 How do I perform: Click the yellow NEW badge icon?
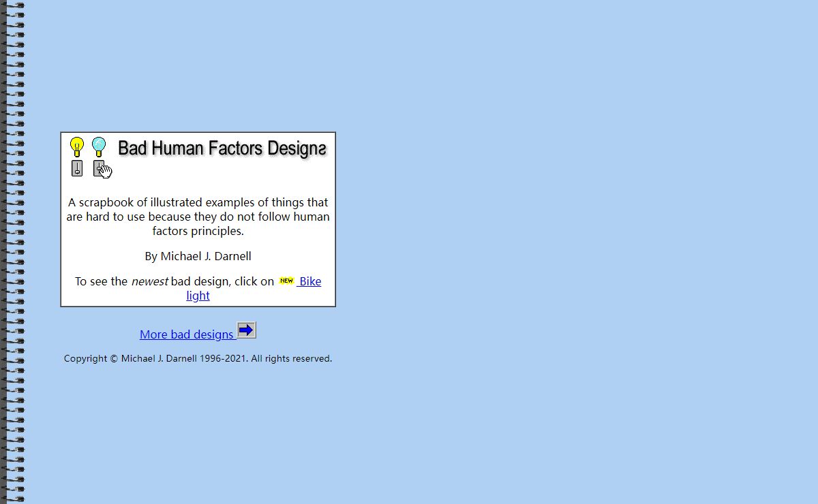point(286,281)
